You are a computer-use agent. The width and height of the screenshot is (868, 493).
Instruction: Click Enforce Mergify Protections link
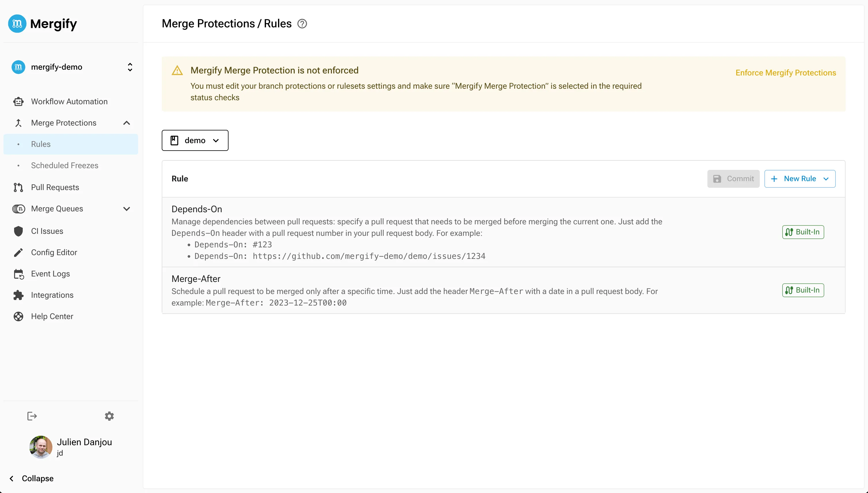[786, 73]
